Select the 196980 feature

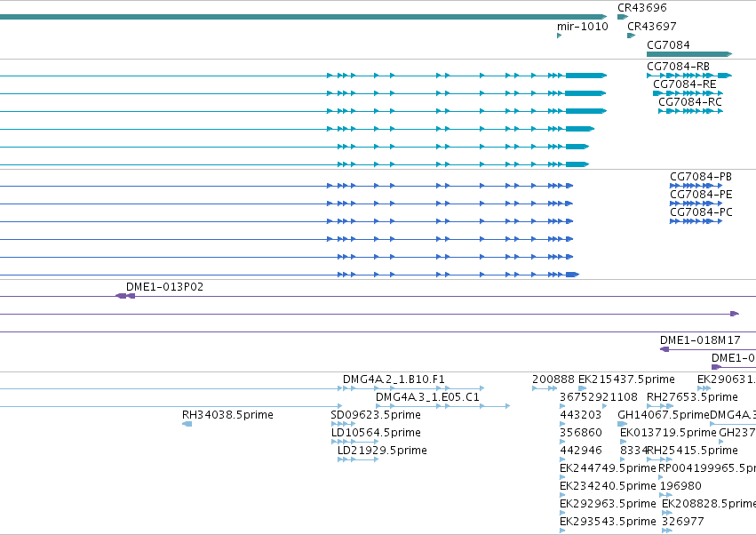(x=666, y=495)
